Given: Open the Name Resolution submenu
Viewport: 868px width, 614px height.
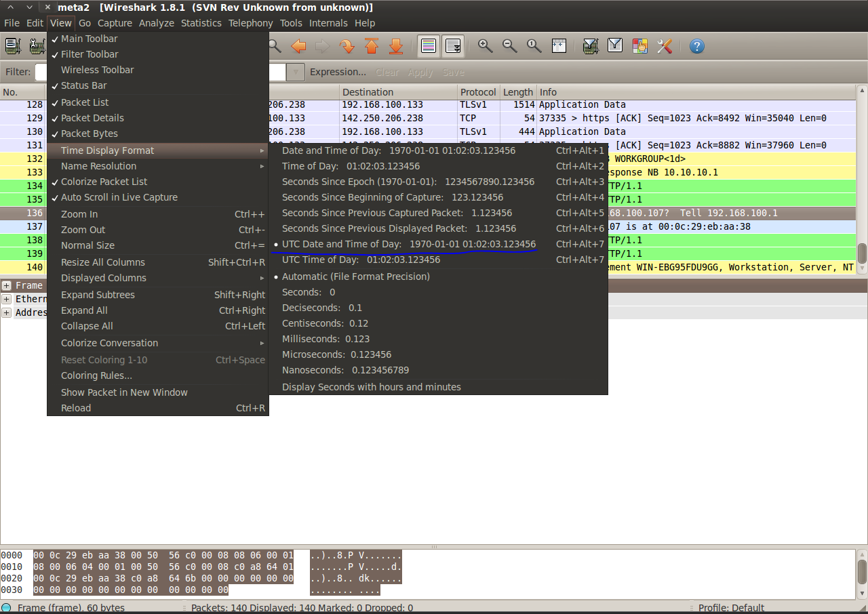Looking at the screenshot, I should pyautogui.click(x=158, y=166).
